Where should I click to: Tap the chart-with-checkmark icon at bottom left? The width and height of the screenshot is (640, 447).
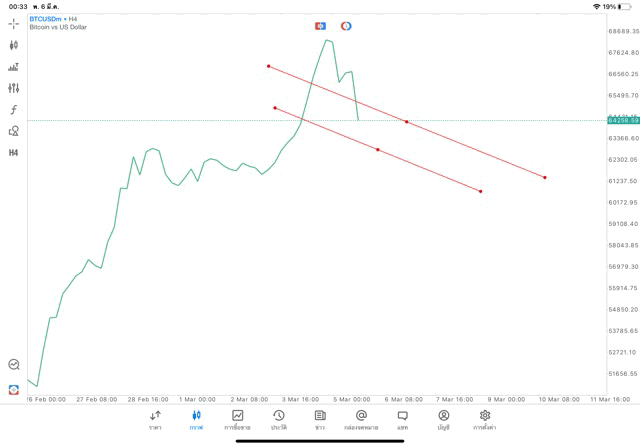click(14, 365)
